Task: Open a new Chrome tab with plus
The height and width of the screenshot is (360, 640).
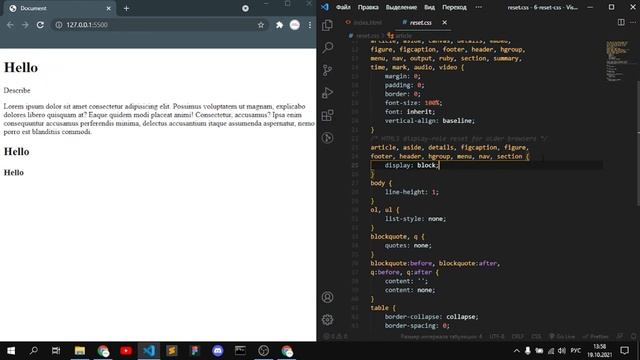Action: [x=126, y=8]
